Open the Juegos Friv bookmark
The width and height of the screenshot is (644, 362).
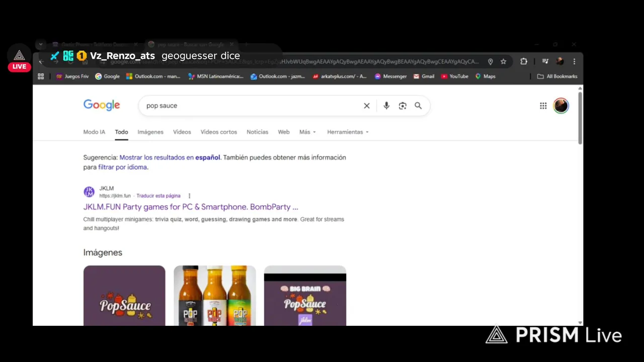(72, 76)
